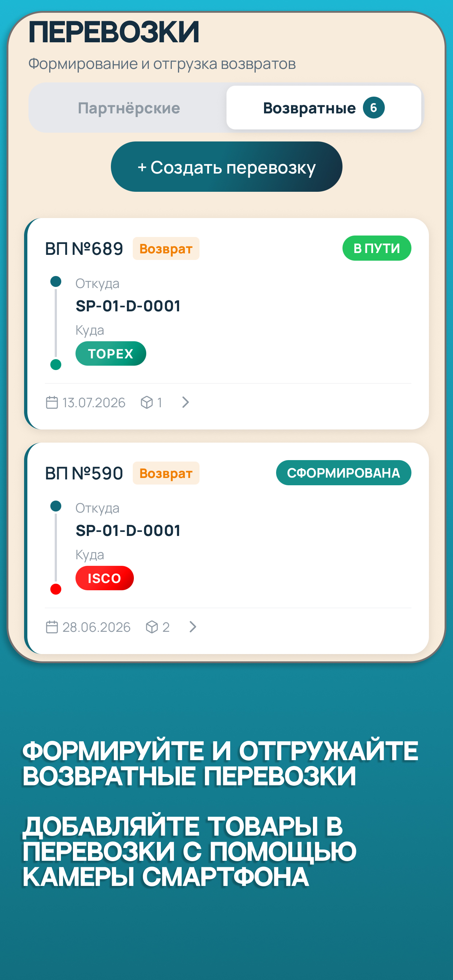
Task: Click the В ПУТИ status badge
Action: coord(376,248)
